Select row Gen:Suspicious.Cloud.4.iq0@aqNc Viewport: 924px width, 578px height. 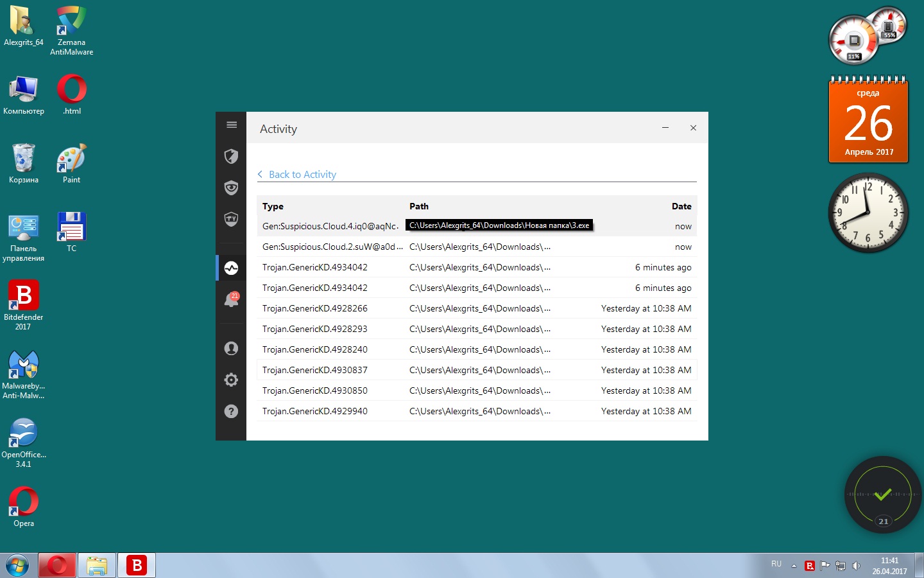(x=477, y=226)
